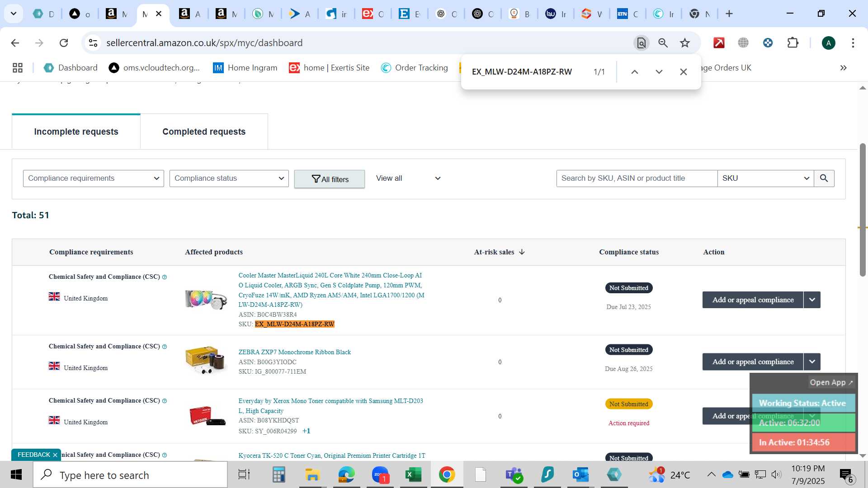Click +1 additional SKU link on Xerox row
The image size is (868, 488).
point(307,431)
